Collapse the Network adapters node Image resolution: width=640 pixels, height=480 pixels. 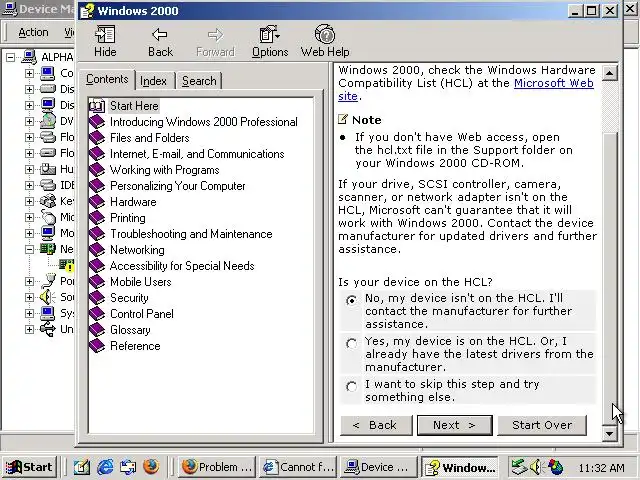pyautogui.click(x=29, y=249)
